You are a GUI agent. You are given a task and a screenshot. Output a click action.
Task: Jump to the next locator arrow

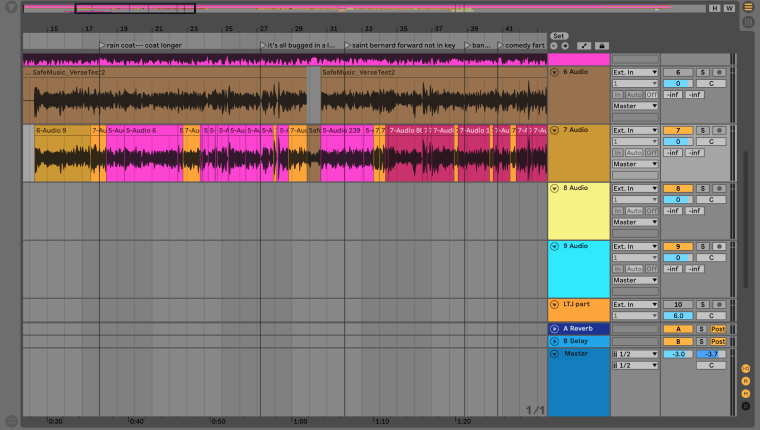pyautogui.click(x=565, y=46)
